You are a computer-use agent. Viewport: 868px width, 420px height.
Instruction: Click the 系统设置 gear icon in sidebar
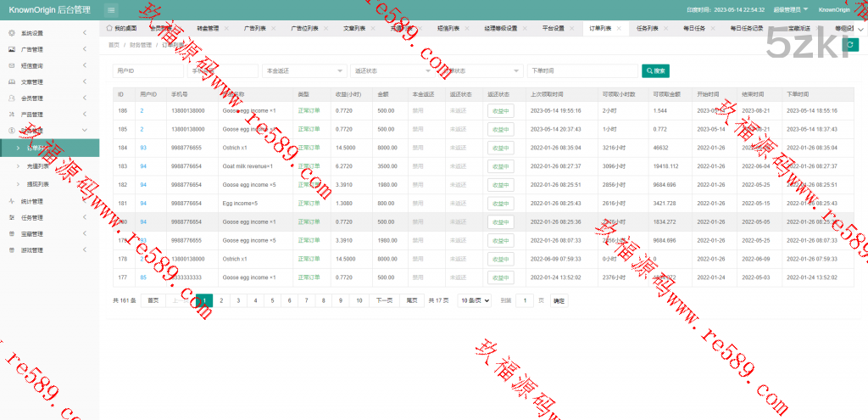(x=11, y=33)
